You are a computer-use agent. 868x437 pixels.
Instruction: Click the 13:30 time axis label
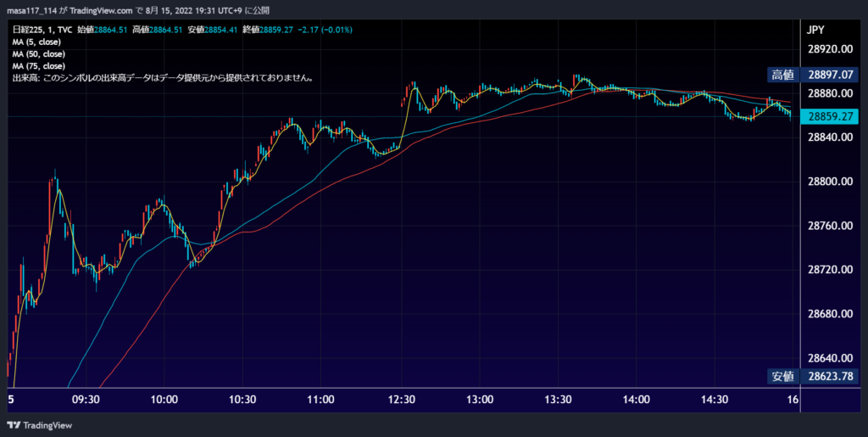tap(558, 400)
